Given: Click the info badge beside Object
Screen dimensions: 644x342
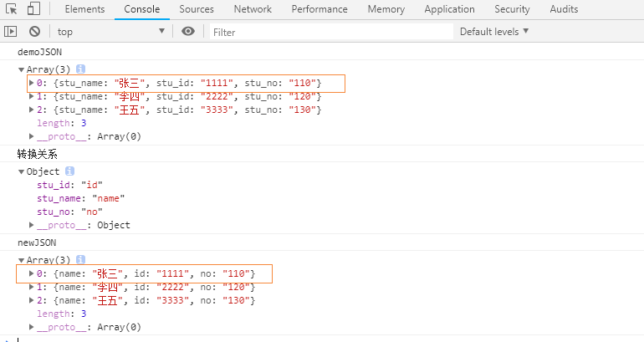Looking at the screenshot, I should tap(69, 171).
